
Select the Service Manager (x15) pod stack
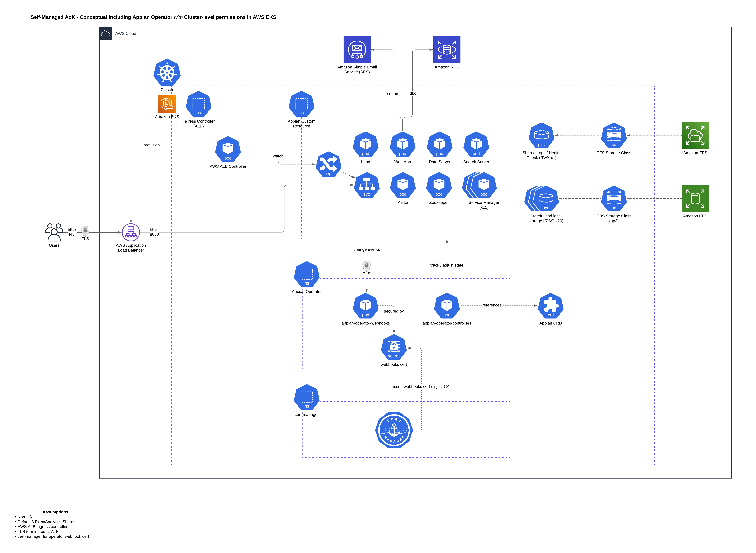pos(479,185)
